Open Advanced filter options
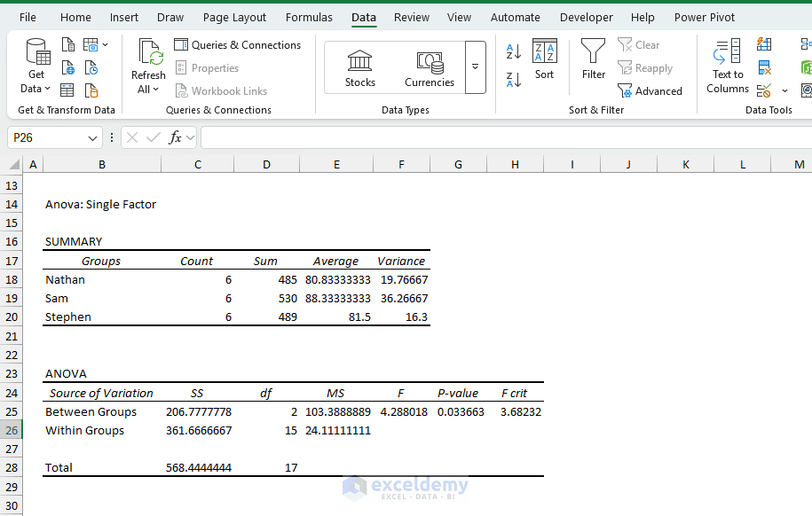 [650, 91]
